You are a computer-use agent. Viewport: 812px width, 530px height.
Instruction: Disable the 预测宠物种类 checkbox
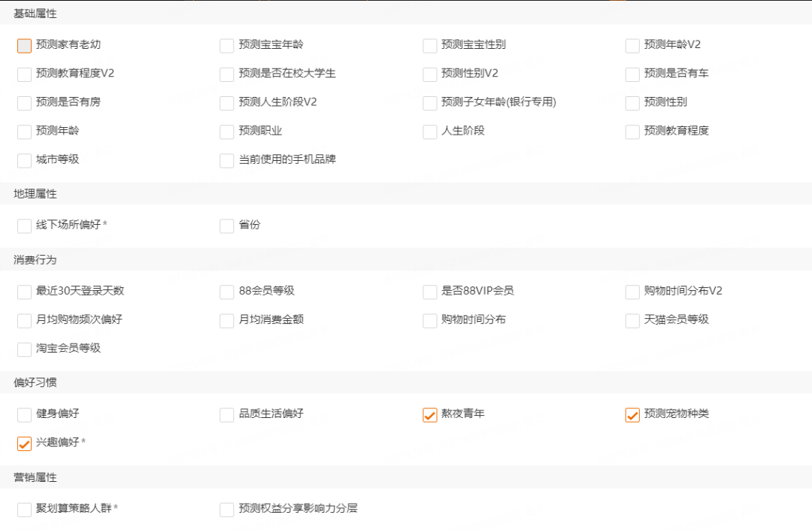[632, 414]
